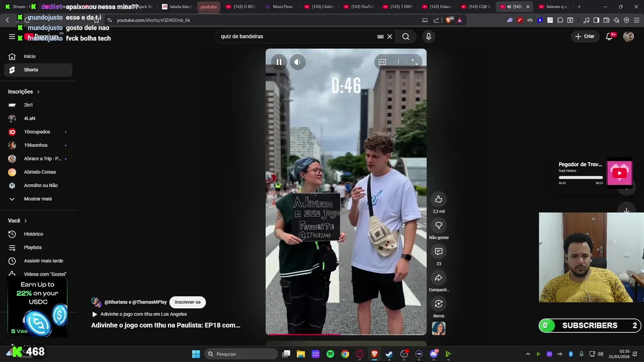Open the account avatar menu

point(628,36)
